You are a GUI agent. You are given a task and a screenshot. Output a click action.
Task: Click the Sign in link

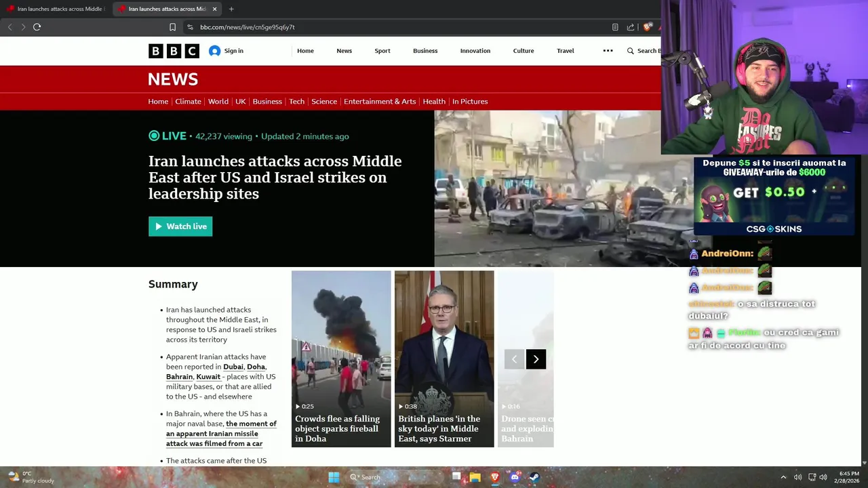234,51
